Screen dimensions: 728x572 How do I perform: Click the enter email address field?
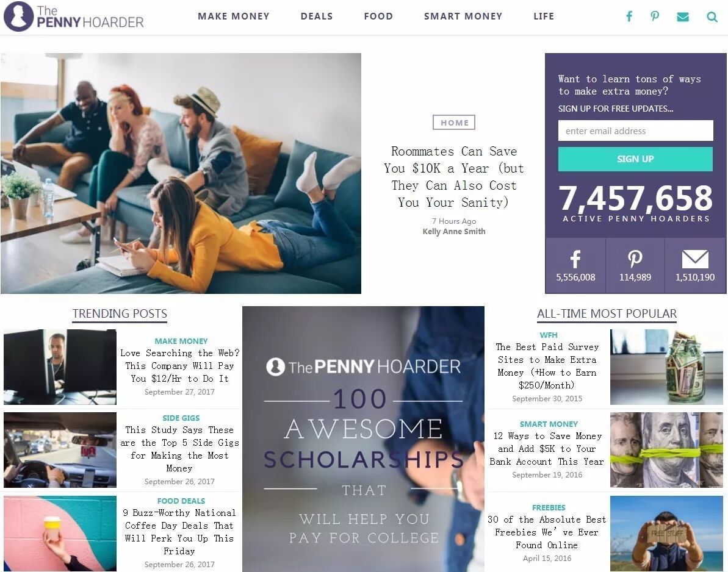635,131
